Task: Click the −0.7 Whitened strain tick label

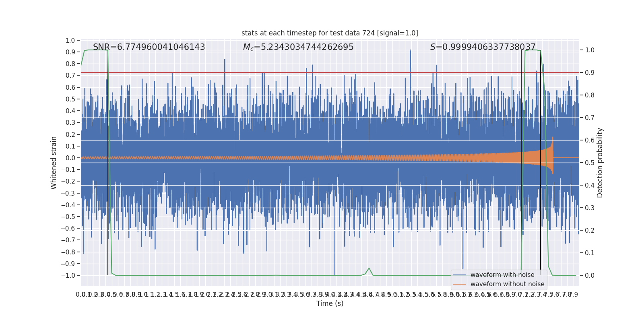Action: click(x=68, y=240)
